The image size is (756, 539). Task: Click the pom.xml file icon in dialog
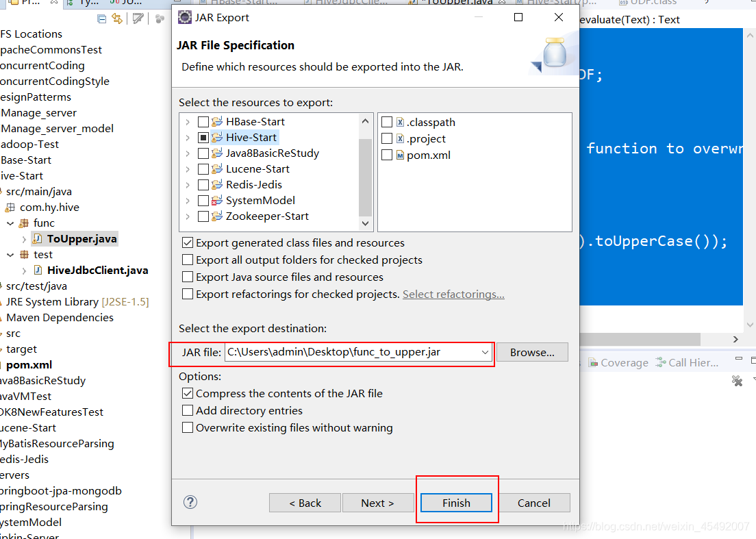coord(400,155)
